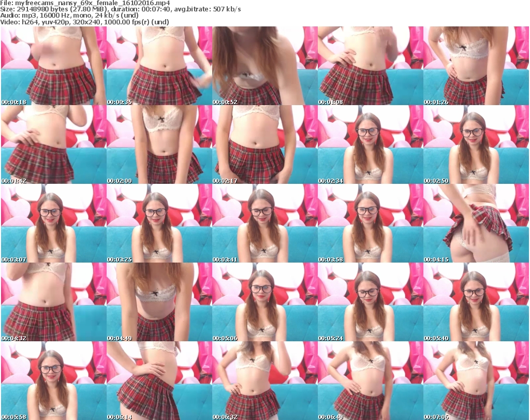Click the frame at 00:03:58
The image size is (530, 420).
tap(371, 223)
